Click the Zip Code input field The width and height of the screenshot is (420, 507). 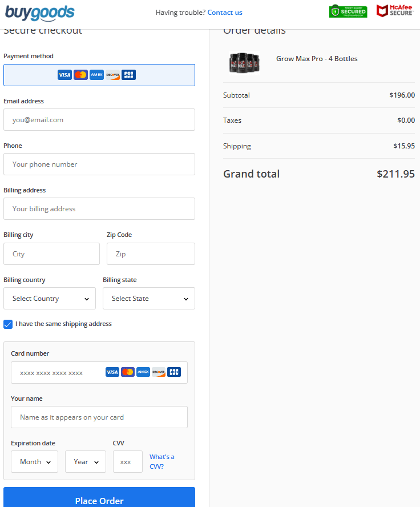[151, 253]
